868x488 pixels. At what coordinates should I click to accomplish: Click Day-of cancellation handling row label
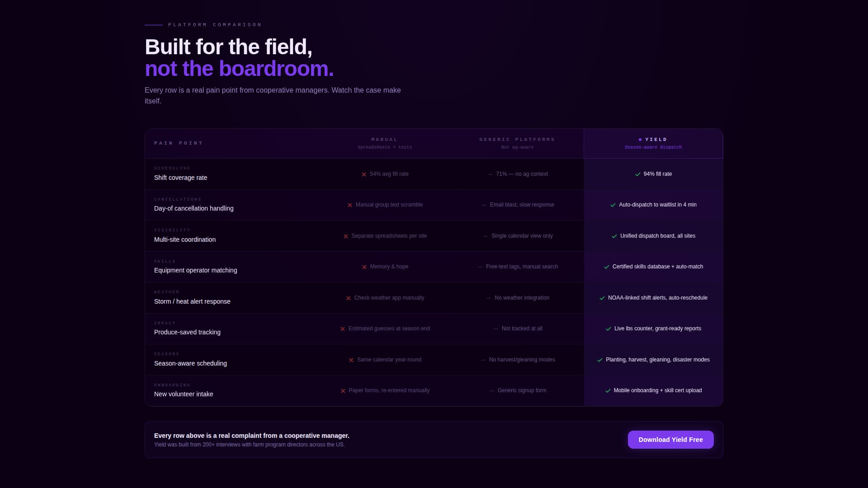click(193, 208)
